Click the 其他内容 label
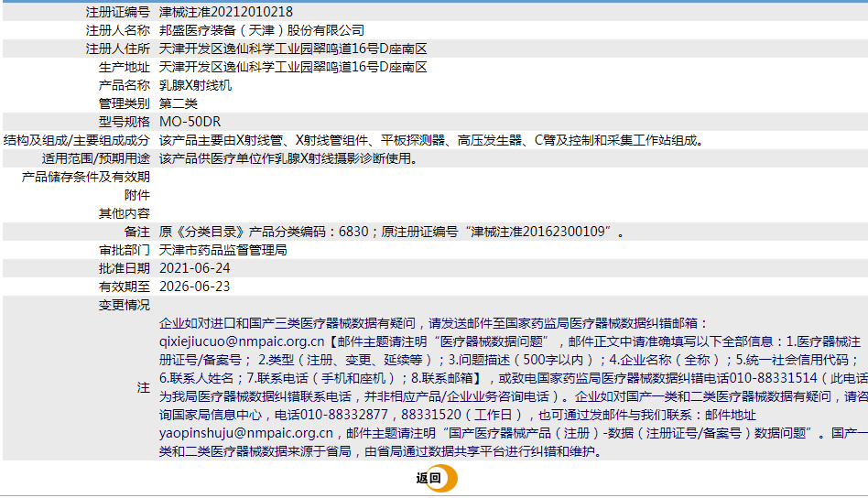Screen dimensions: 868x498 [124, 213]
